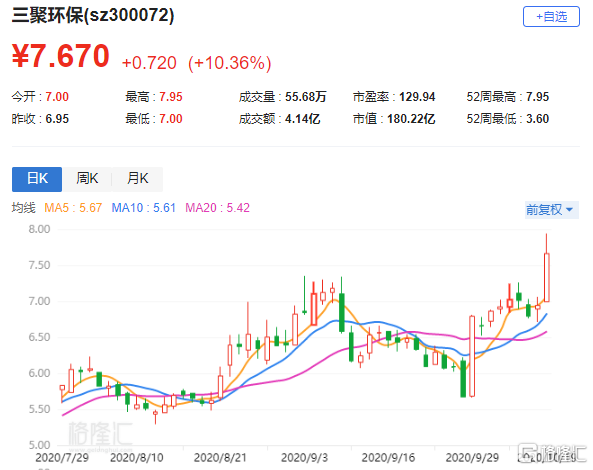Click the 2020/8/10 date axis label
Viewport: 593px width, 470px height.
pos(137,458)
